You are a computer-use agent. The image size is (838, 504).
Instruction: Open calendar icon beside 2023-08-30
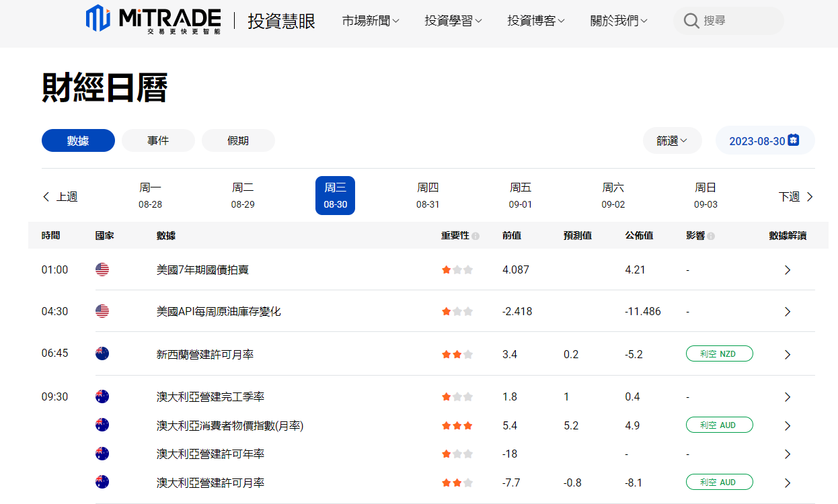(x=794, y=140)
